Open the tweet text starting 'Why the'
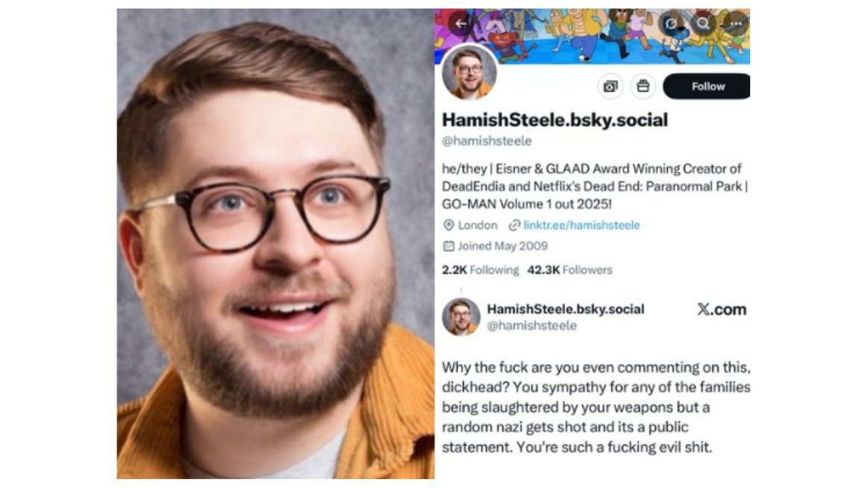Image resolution: width=868 pixels, height=488 pixels. click(596, 407)
